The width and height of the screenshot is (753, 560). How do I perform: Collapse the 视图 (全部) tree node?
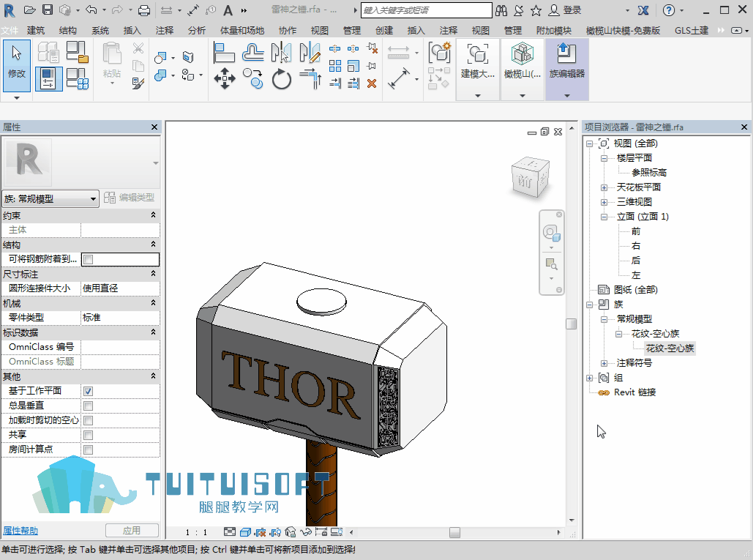pyautogui.click(x=589, y=143)
